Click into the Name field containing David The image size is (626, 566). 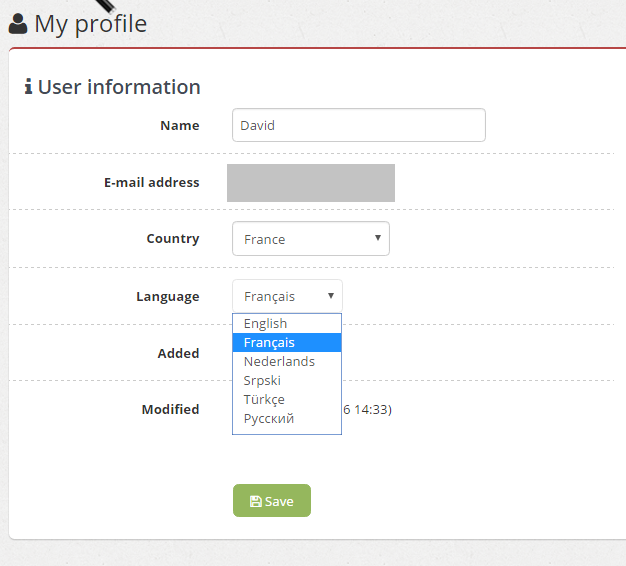359,125
